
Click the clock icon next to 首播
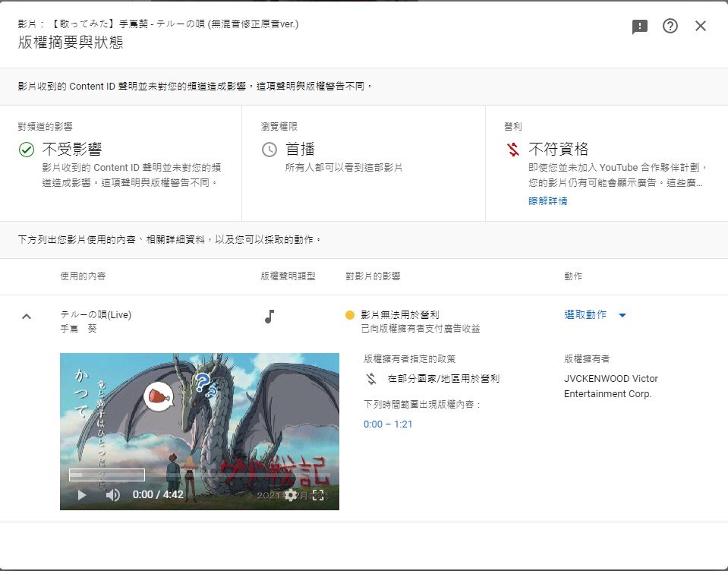tap(269, 150)
